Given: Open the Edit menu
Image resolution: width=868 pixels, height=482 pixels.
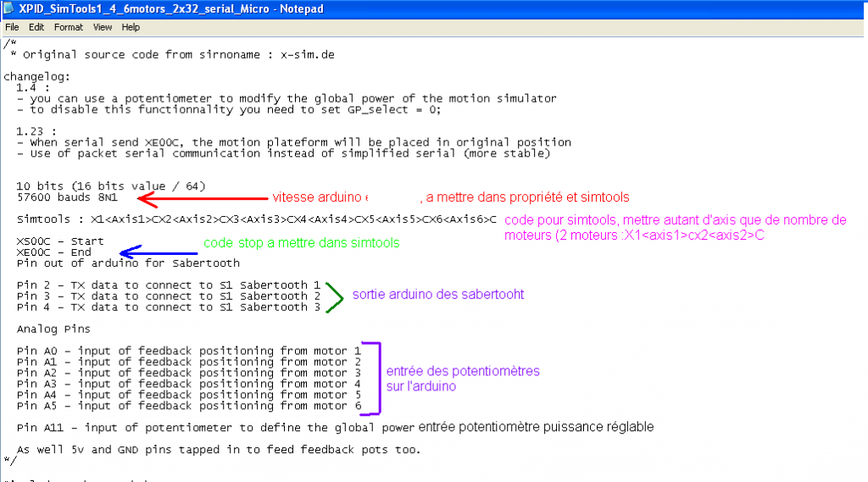Looking at the screenshot, I should 36,27.
